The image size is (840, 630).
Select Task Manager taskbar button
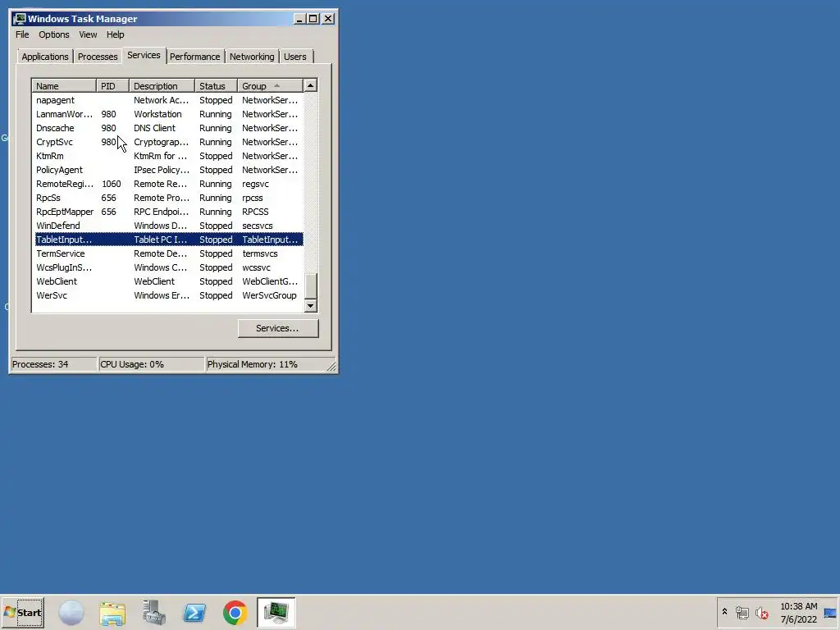(276, 612)
